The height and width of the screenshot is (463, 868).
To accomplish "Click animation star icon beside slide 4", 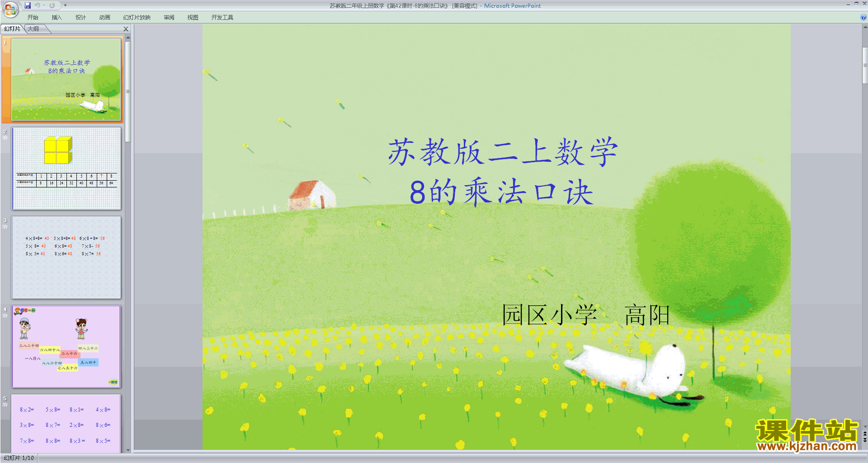I will tap(5, 315).
